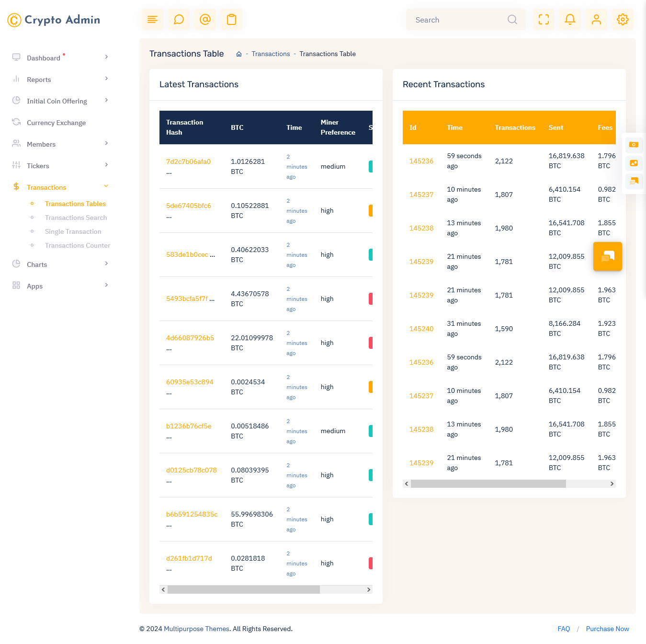This screenshot has width=646, height=644.
Task: Select Transactions Search submenu item
Action: pyautogui.click(x=76, y=218)
